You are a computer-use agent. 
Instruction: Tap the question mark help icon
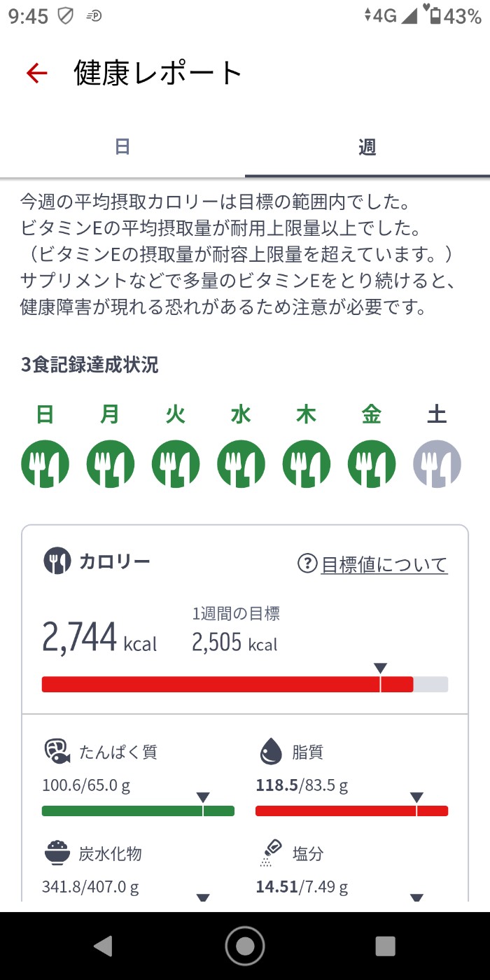click(x=307, y=563)
